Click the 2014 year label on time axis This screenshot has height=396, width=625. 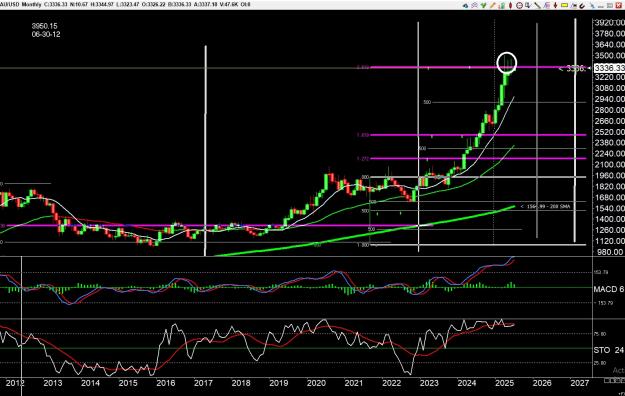(x=90, y=383)
